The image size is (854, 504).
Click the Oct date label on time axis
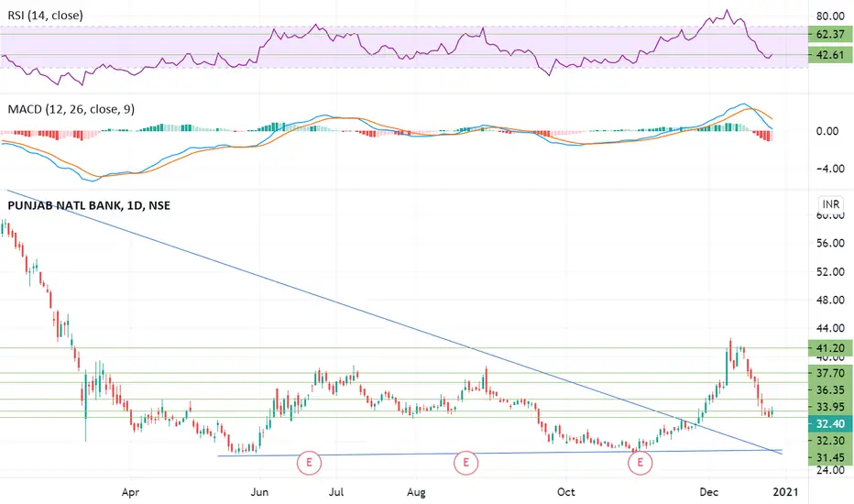tap(566, 492)
